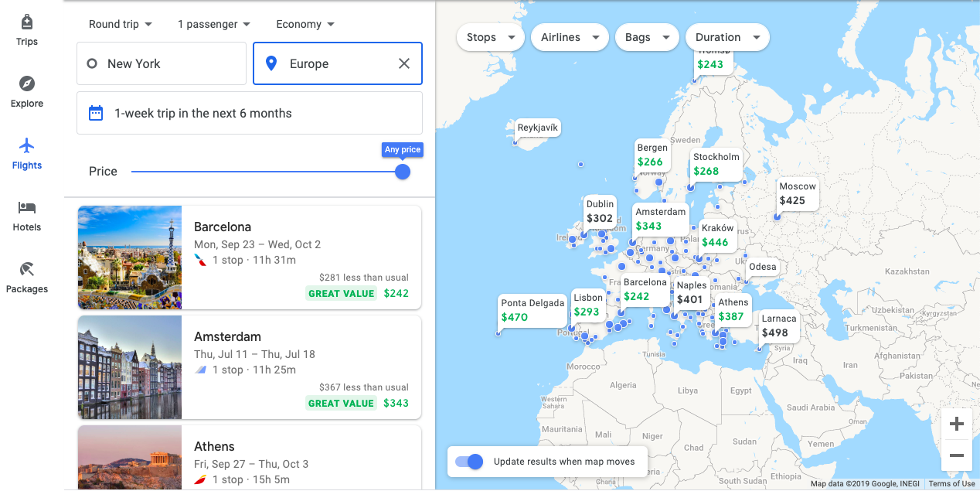Select the Moscow $425 map label
This screenshot has height=491, width=980.
point(797,193)
